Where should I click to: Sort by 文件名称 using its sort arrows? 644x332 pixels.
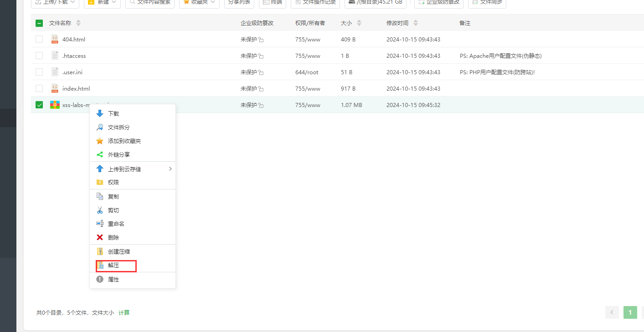click(78, 23)
